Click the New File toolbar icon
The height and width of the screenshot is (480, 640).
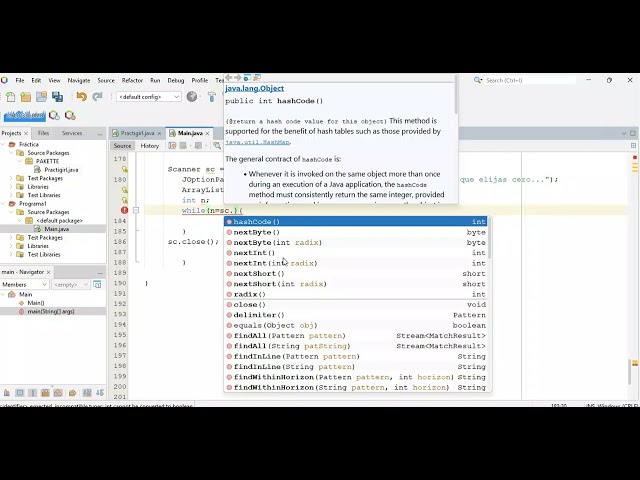tap(11, 97)
